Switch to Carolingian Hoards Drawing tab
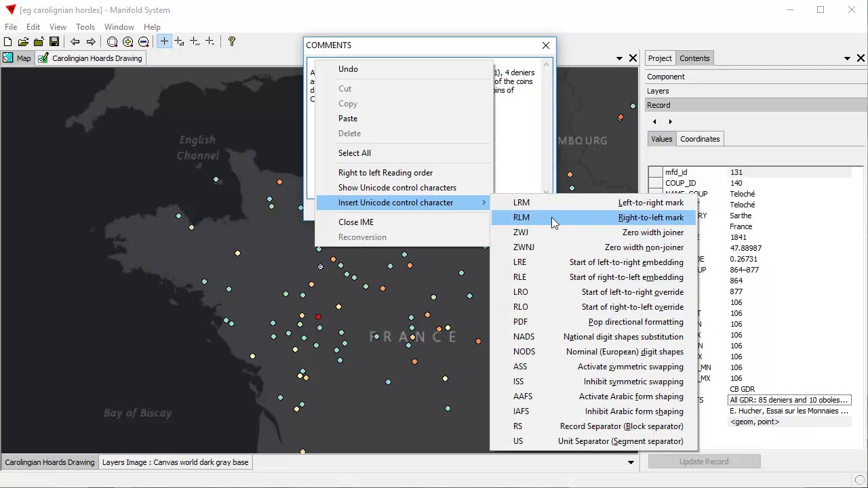This screenshot has height=488, width=868. click(90, 58)
